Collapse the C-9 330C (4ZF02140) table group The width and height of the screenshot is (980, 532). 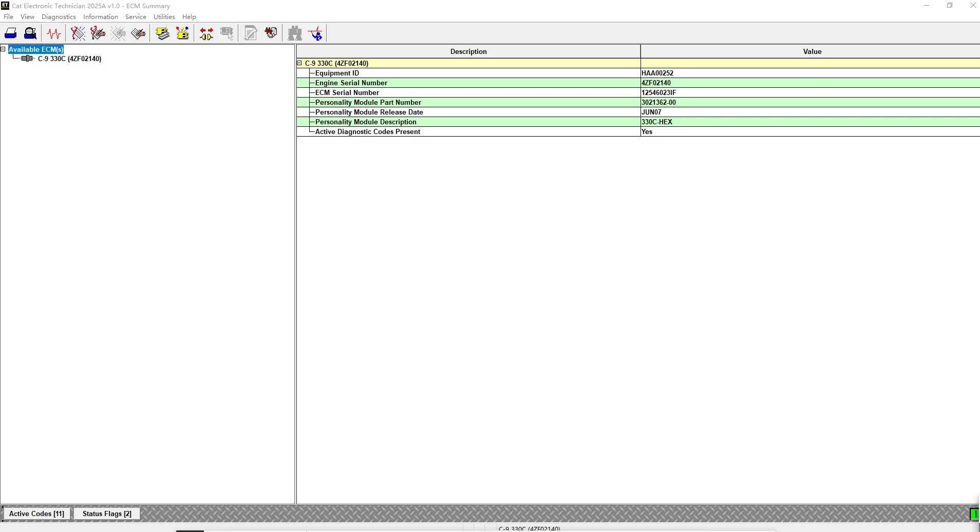pos(299,63)
